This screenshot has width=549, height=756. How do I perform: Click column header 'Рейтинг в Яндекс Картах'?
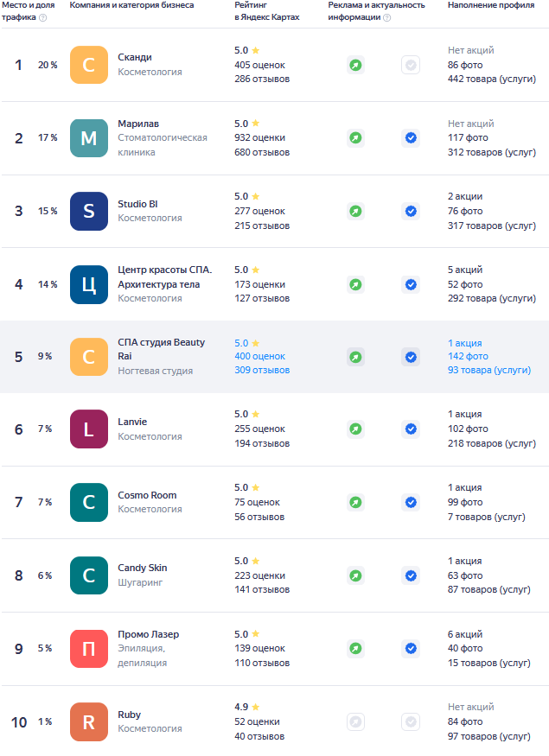267,11
